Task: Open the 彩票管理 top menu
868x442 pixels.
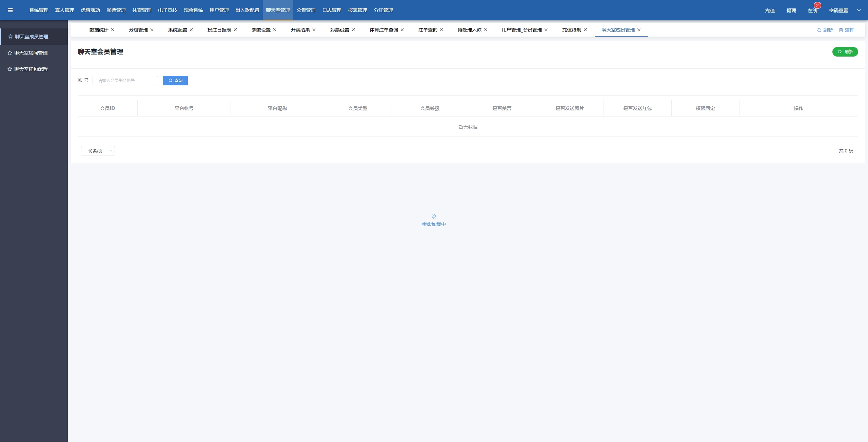Action: (x=116, y=10)
